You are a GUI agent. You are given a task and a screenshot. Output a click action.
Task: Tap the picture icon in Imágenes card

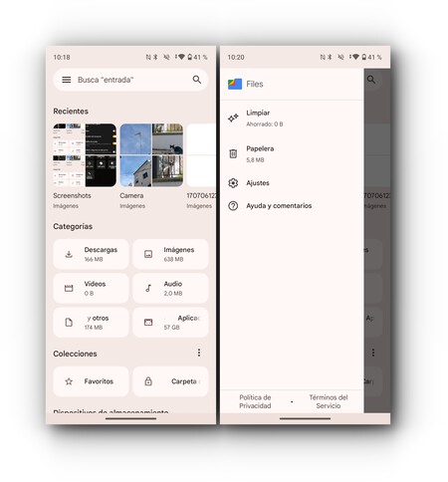[148, 254]
